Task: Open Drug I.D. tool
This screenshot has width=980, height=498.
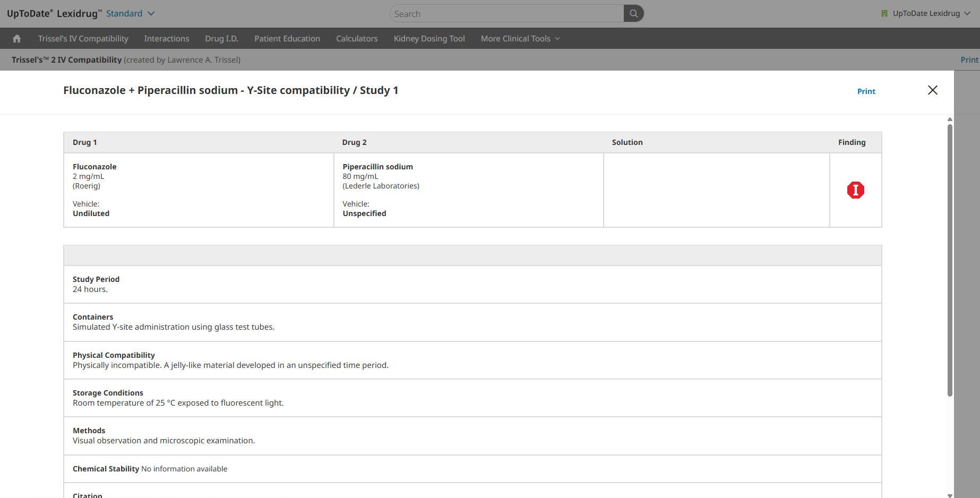Action: pyautogui.click(x=221, y=39)
